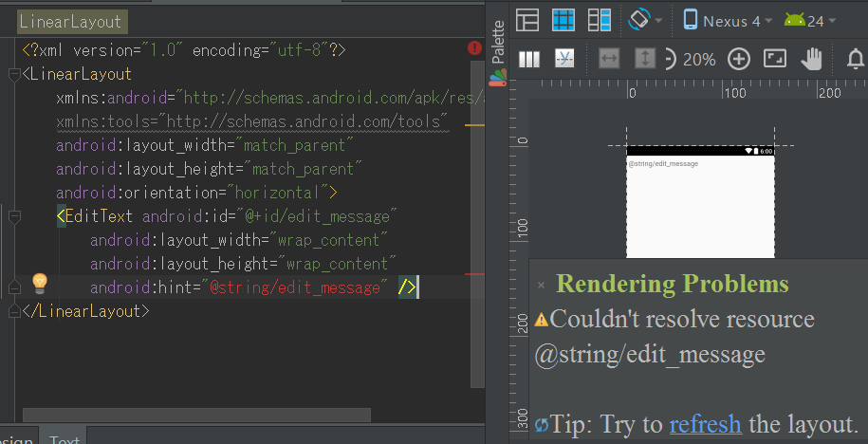Viewport: 868px width, 444px height.
Task: Click the layout_width="match_parent" line
Action: [205, 145]
